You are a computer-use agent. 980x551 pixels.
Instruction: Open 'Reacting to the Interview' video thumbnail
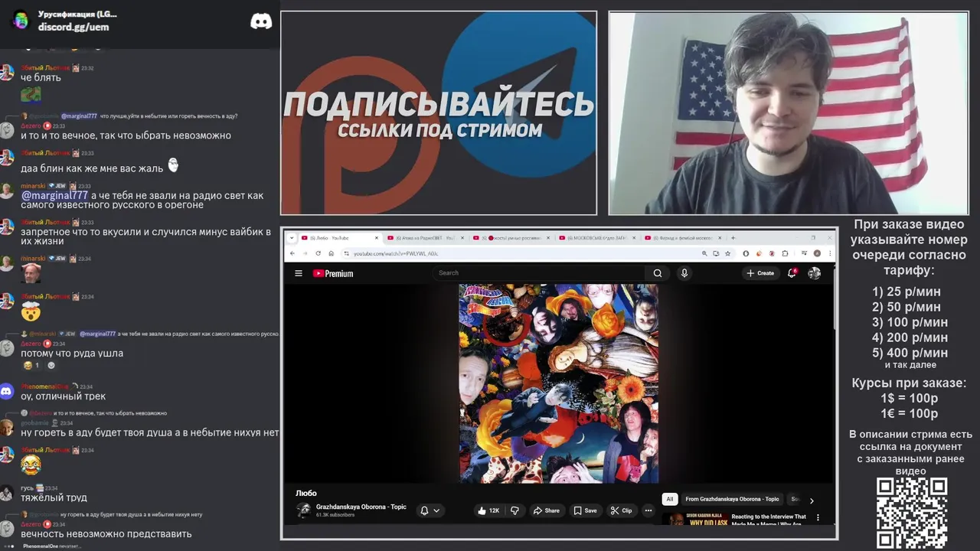[x=694, y=519]
